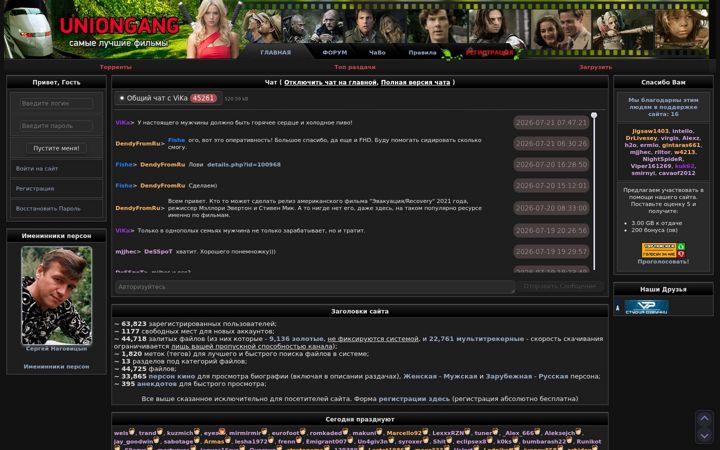Viewport: 720px width, 450px height.
Task: Go to the ФОРУМ tab
Action: click(x=335, y=52)
